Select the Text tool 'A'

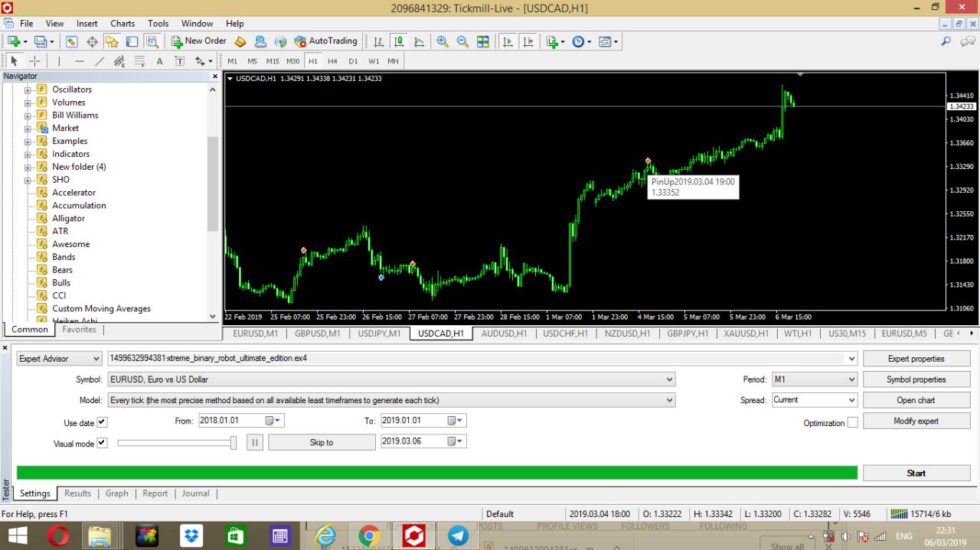click(159, 61)
